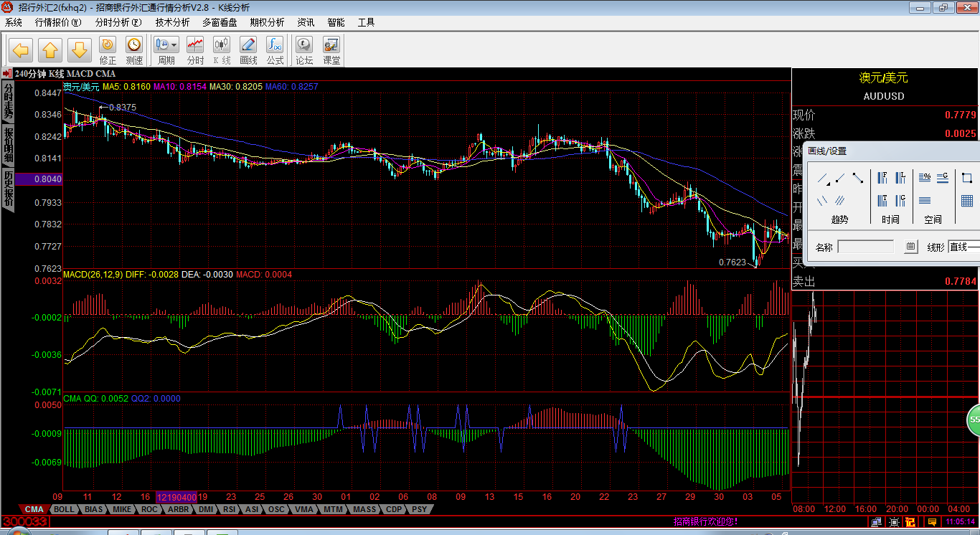
Task: Click the 修正 correction icon
Action: pos(108,50)
